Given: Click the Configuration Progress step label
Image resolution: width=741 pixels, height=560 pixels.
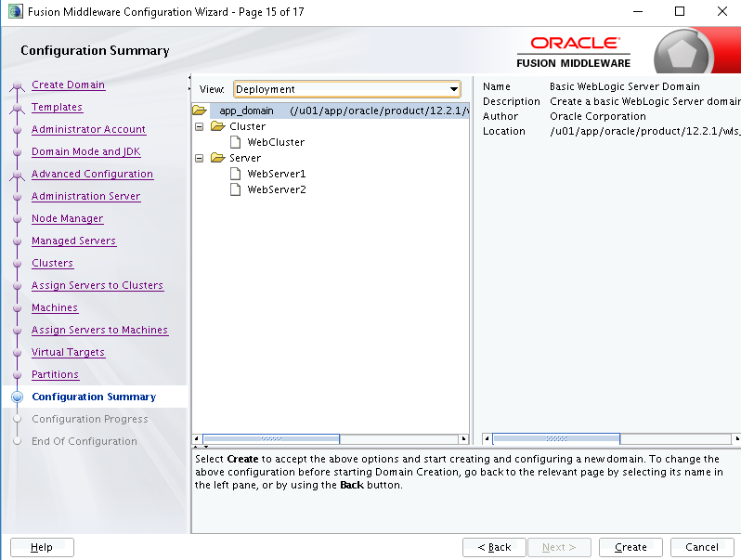Looking at the screenshot, I should 90,419.
